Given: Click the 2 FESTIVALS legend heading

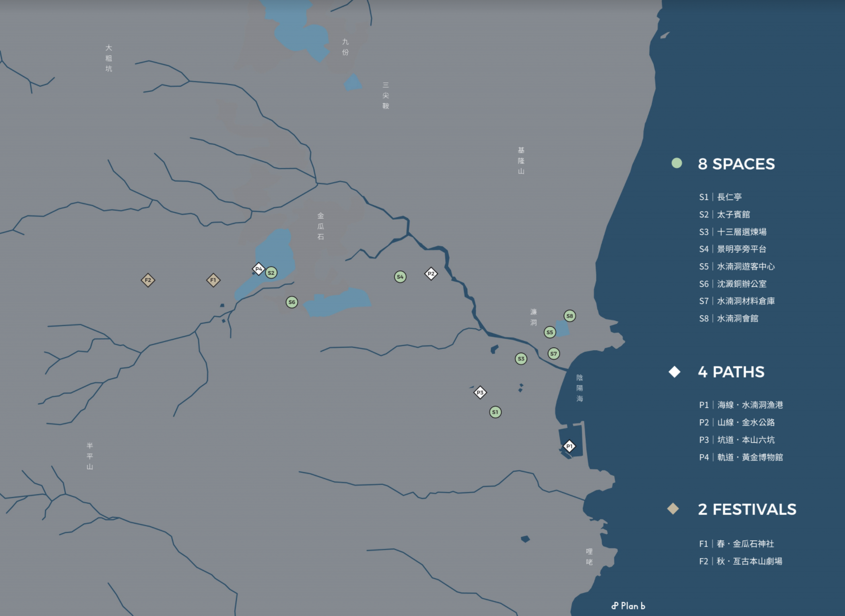Looking at the screenshot, I should 746,510.
